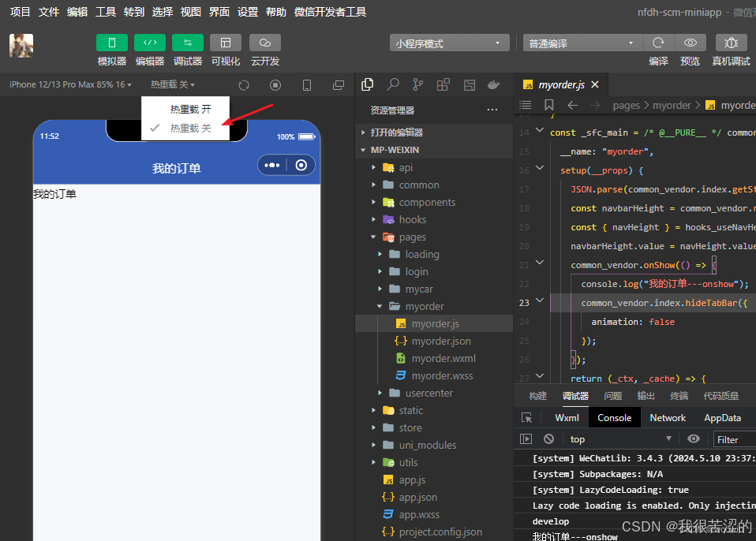Open the Docker whale icon

(x=494, y=85)
